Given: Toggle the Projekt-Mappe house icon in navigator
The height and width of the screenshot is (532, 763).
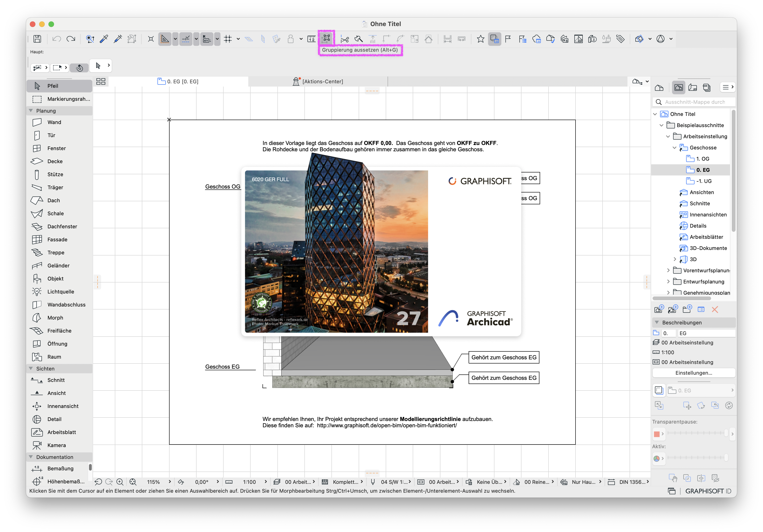Looking at the screenshot, I should click(x=659, y=87).
